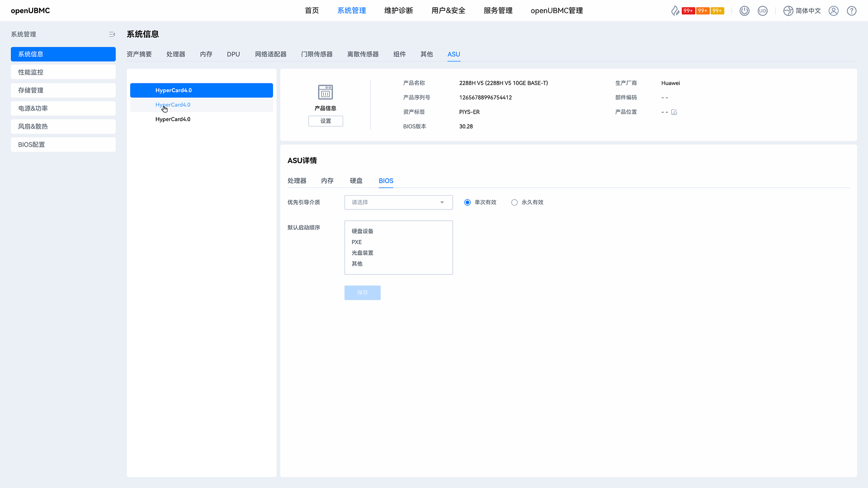
Task: Open the 用户&安全 top menu
Action: pyautogui.click(x=448, y=11)
